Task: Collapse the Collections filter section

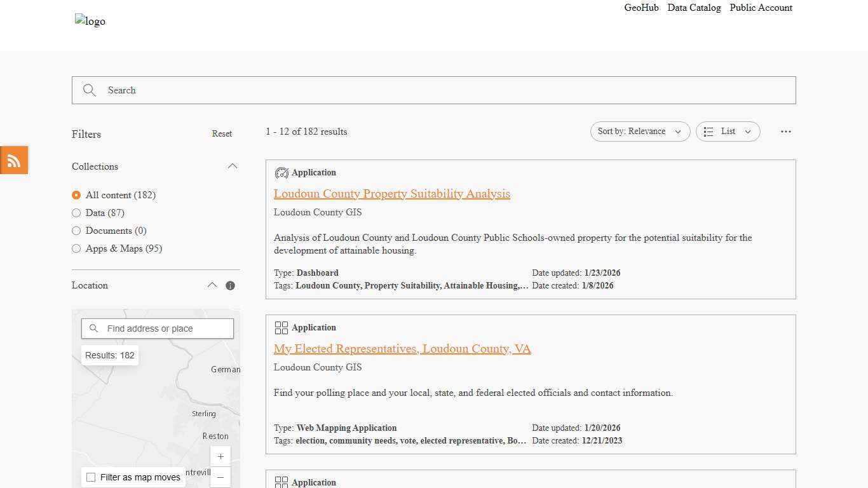Action: (233, 166)
